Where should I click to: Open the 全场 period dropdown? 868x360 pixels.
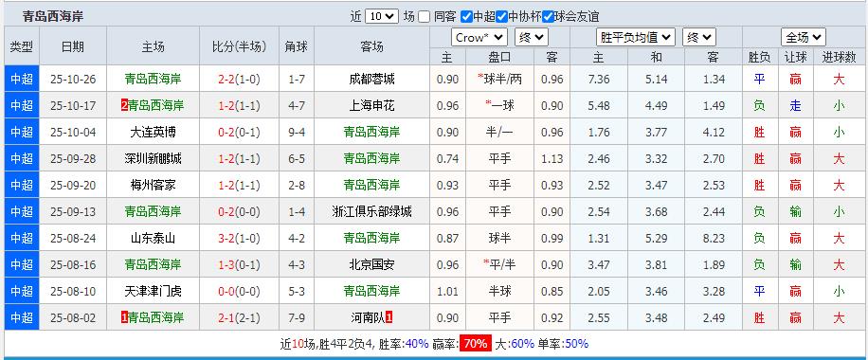click(x=804, y=38)
